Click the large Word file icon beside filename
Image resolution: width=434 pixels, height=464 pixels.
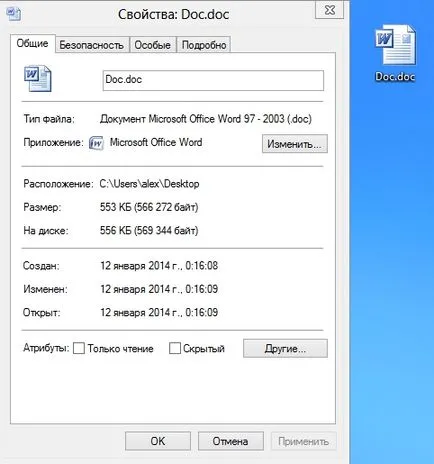pyautogui.click(x=38, y=78)
